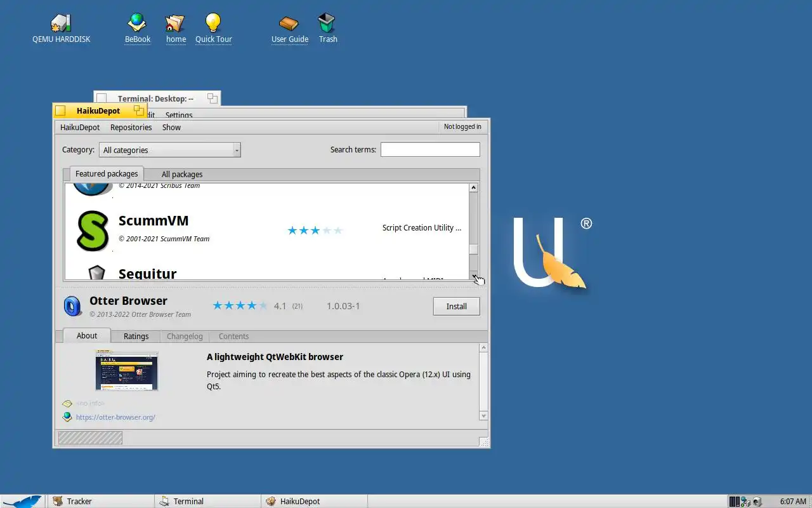The width and height of the screenshot is (812, 508).
Task: Open the network status tray icon
Action: click(745, 502)
